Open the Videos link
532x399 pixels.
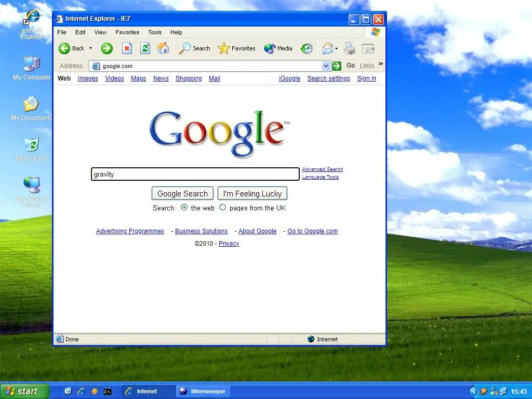click(x=114, y=78)
